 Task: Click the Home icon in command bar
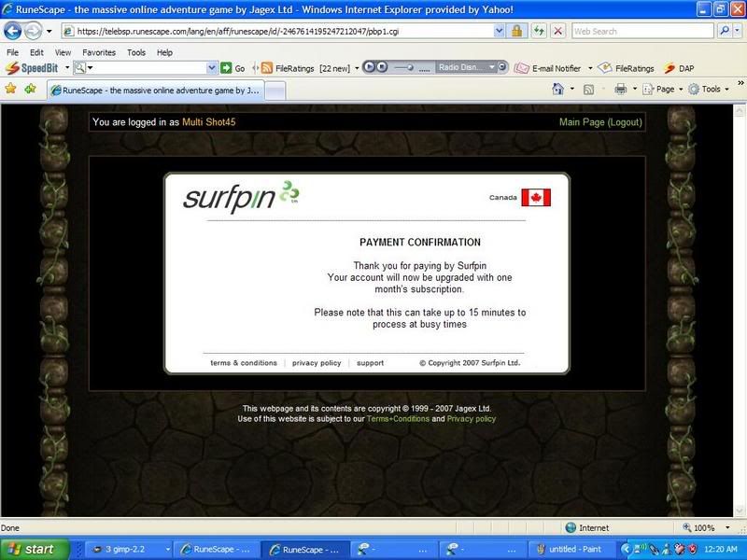point(557,89)
